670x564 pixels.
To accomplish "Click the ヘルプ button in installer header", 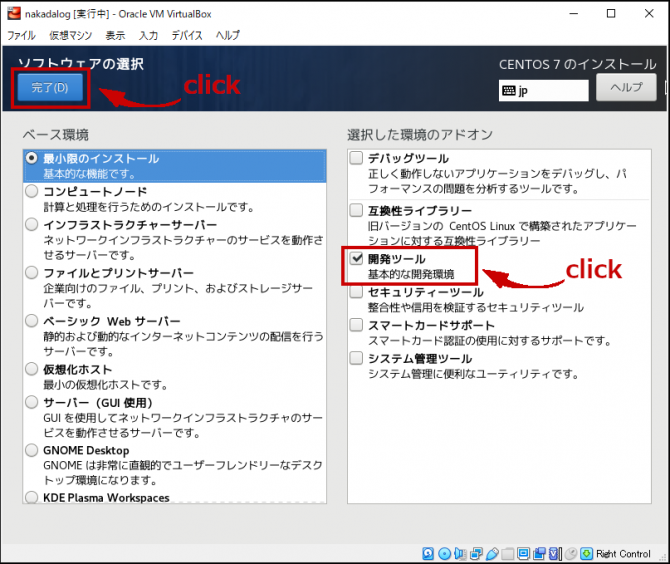I will (626, 87).
